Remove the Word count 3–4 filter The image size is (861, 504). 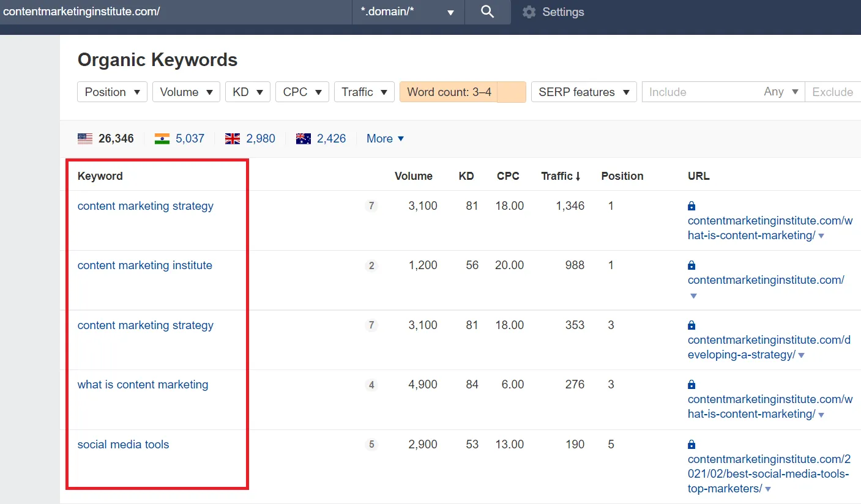[511, 92]
